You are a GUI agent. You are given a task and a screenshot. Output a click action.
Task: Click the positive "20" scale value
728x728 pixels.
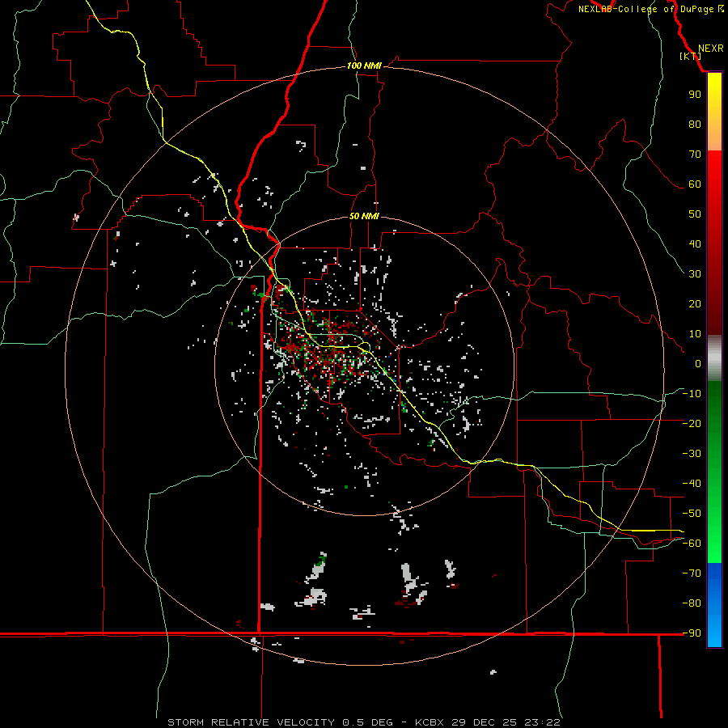[695, 304]
